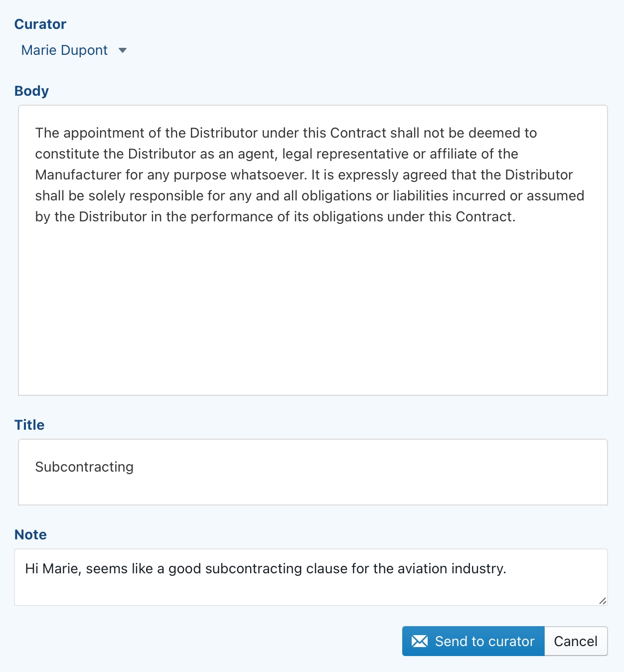Place cursor after "this Contract." in Body
The height and width of the screenshot is (672, 624).
[x=516, y=217]
